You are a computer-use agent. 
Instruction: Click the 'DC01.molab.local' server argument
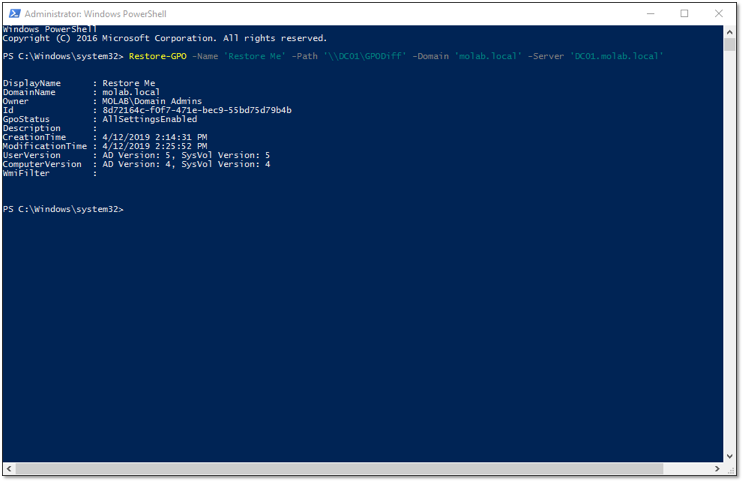[616, 56]
